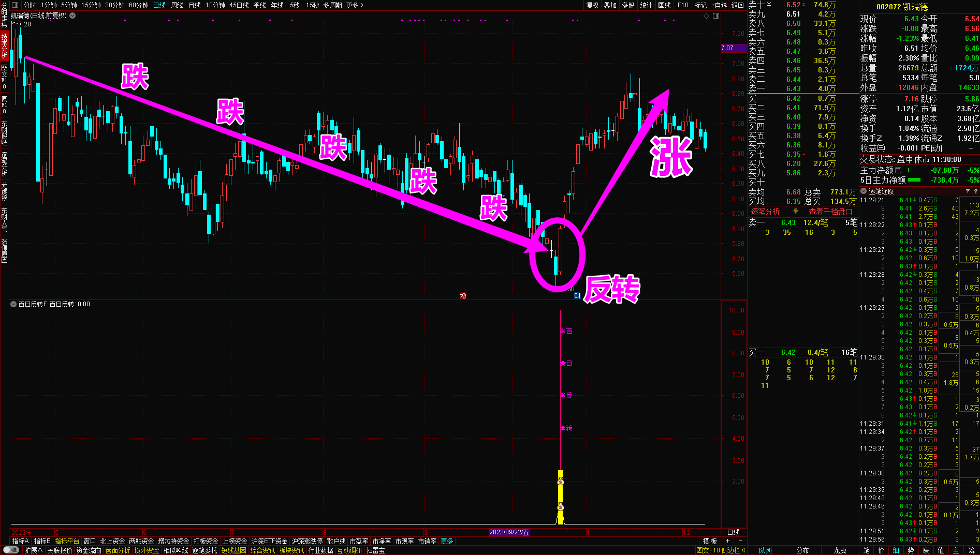
Task: Click the lightning icon next to 逐笔分析
Action: [796, 212]
